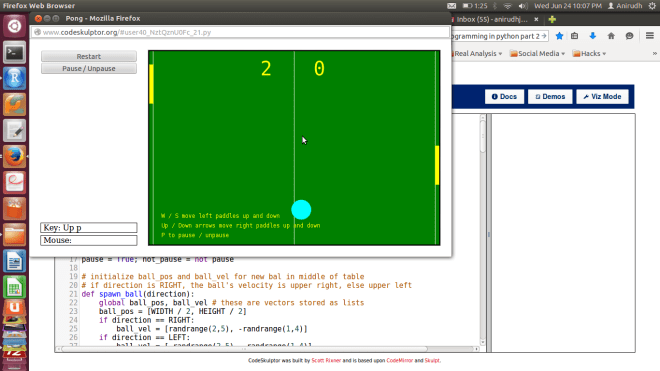Image resolution: width=660 pixels, height=371 pixels.
Task: Open the system settings gear menu
Action: pyautogui.click(x=652, y=6)
